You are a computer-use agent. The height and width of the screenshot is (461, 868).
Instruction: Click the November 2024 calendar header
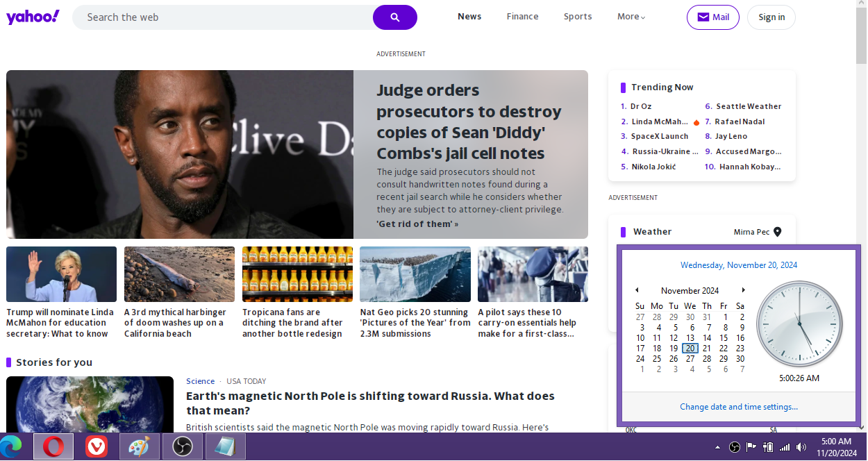pyautogui.click(x=690, y=291)
